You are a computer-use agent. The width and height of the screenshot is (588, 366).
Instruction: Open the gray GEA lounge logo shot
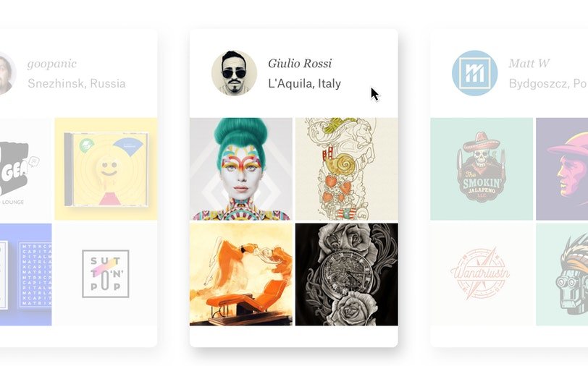pos(25,169)
